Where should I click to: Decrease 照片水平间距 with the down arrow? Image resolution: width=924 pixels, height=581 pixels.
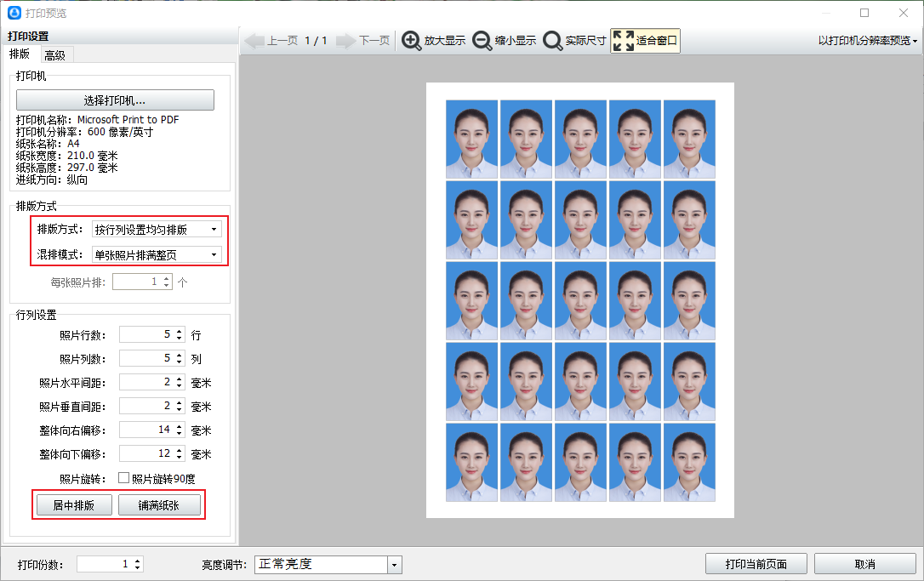tap(180, 386)
